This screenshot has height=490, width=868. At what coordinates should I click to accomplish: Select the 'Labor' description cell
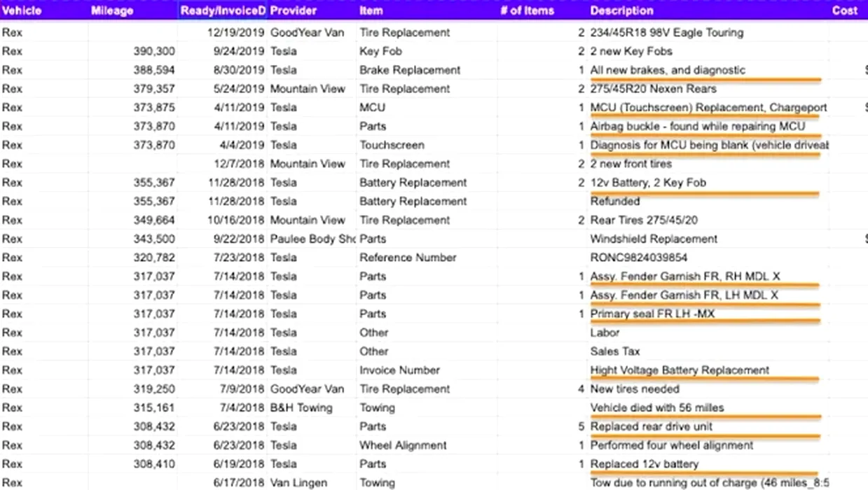point(605,332)
